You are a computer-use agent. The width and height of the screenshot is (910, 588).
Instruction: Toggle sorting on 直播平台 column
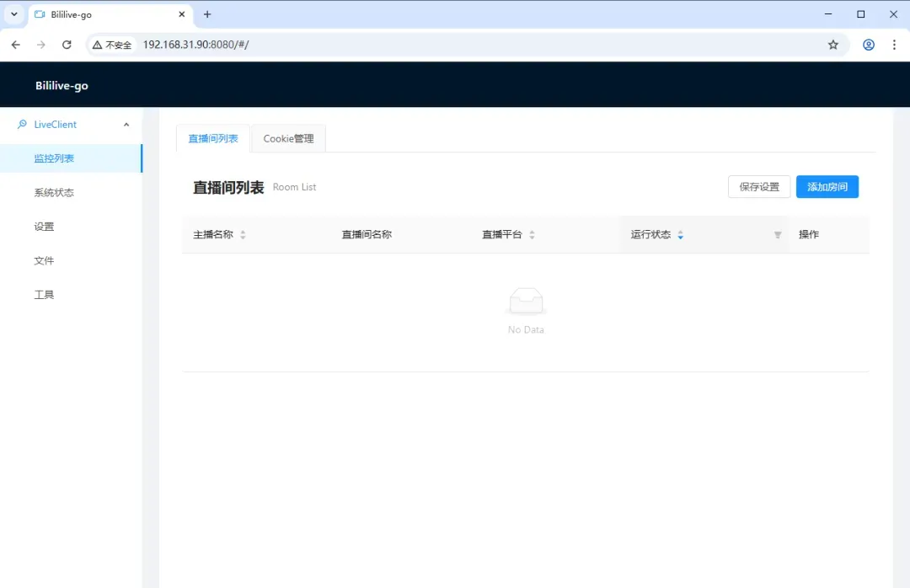pos(531,234)
